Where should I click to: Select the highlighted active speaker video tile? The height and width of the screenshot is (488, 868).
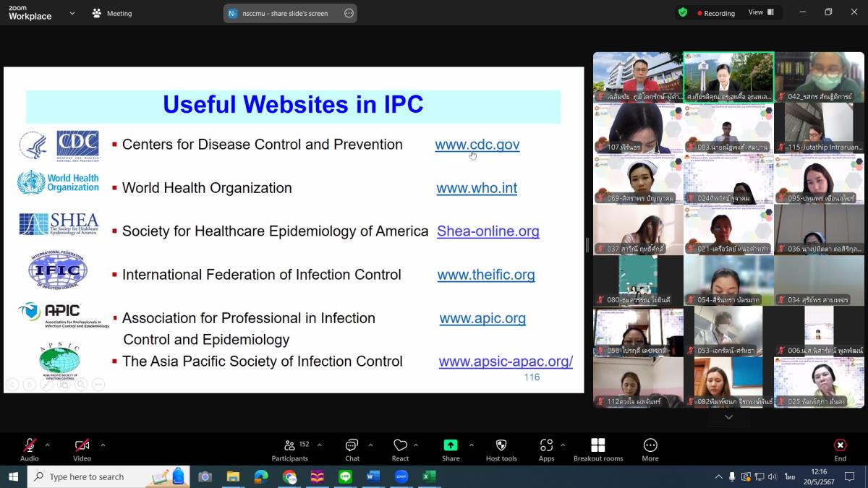[728, 77]
